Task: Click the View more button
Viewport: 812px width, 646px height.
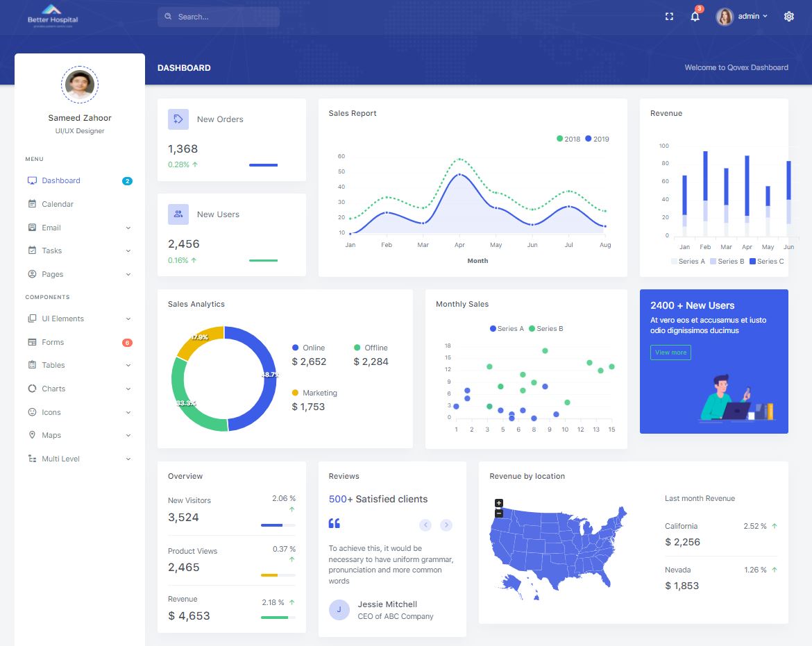Action: pyautogui.click(x=670, y=352)
